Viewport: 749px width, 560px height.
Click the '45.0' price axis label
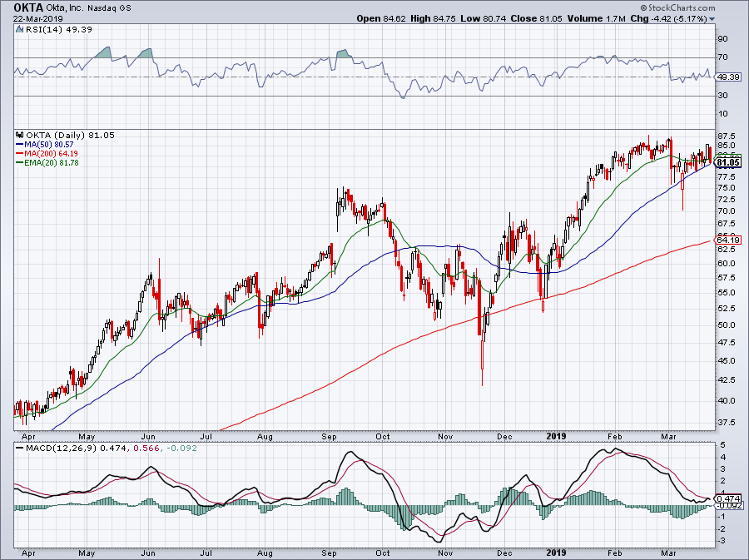726,360
